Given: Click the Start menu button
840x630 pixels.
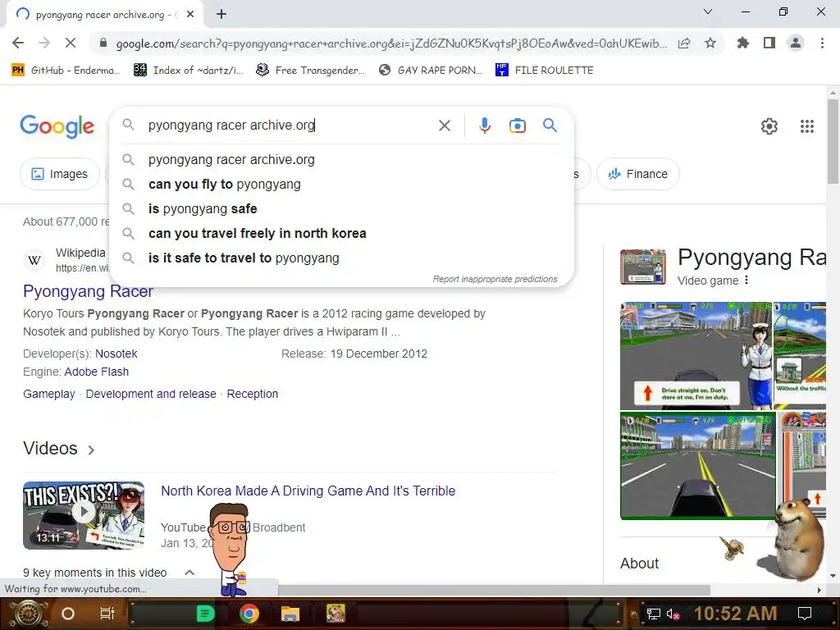Looking at the screenshot, I should (x=27, y=614).
